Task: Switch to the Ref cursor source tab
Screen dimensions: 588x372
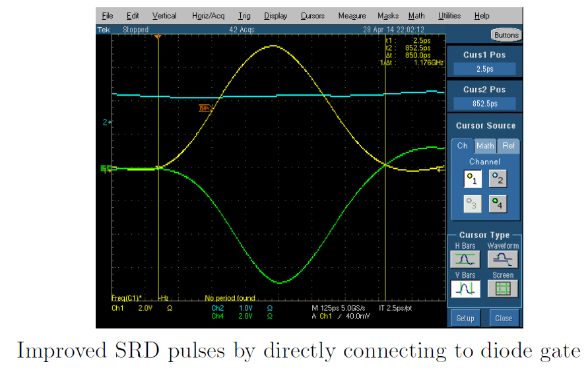Action: click(x=508, y=146)
